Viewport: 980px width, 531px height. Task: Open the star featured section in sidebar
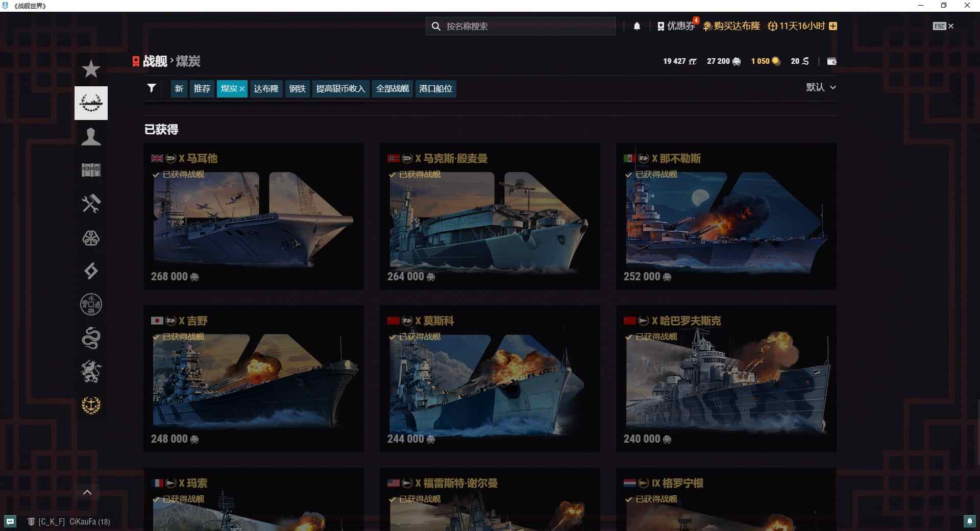[x=91, y=69]
